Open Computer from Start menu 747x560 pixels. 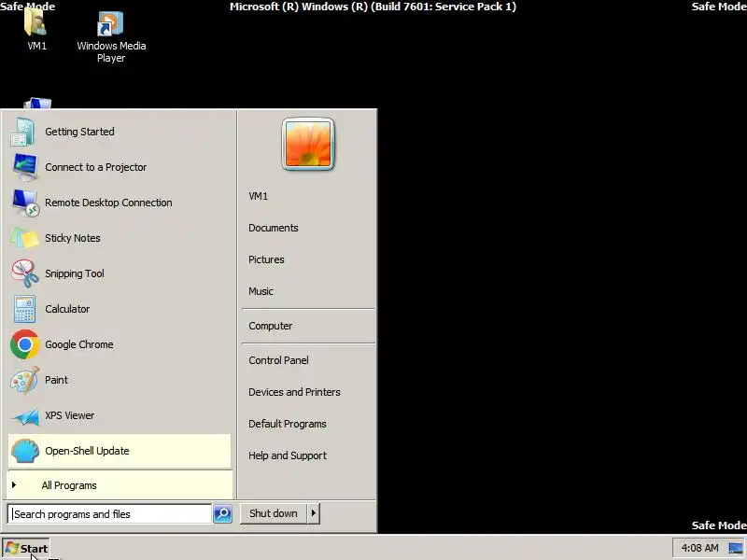(x=271, y=326)
